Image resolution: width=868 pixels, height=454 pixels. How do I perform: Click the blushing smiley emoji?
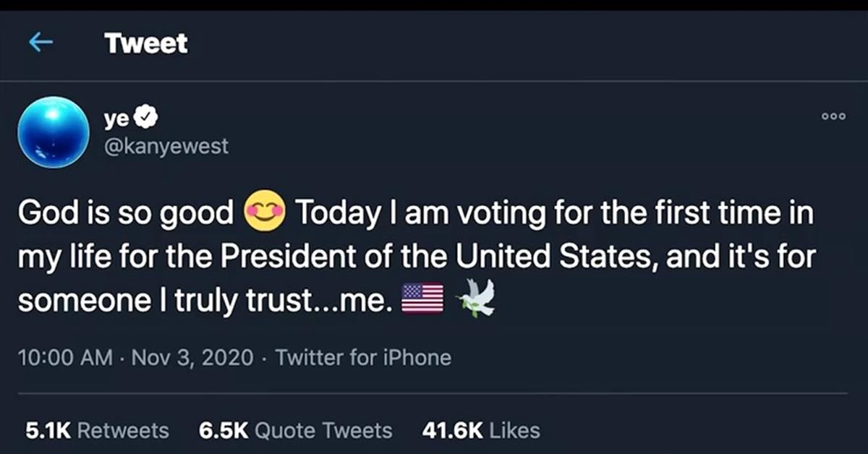[265, 213]
